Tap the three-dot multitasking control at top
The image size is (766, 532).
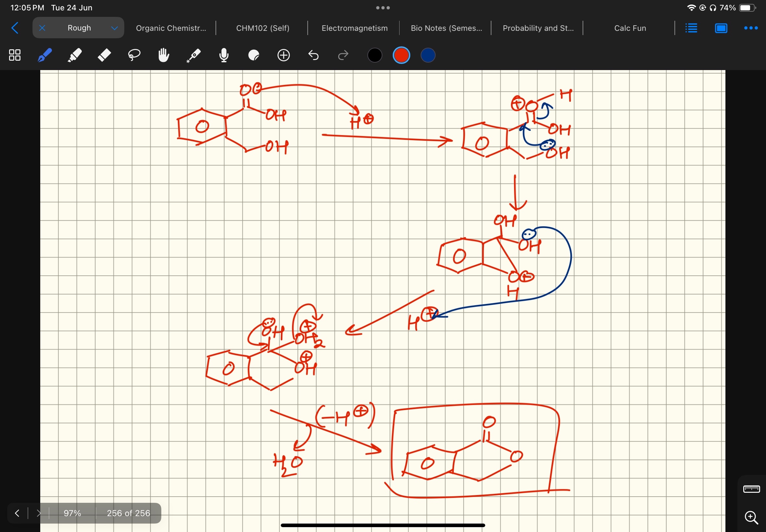pos(383,8)
